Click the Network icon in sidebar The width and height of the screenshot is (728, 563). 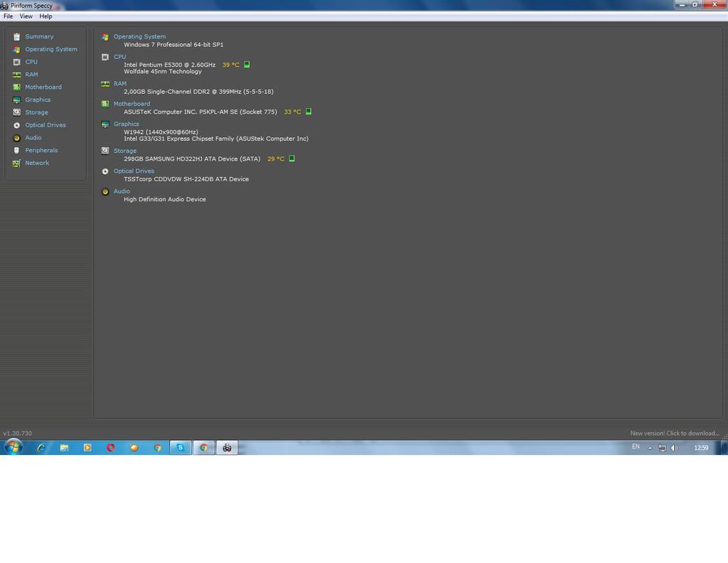(17, 163)
